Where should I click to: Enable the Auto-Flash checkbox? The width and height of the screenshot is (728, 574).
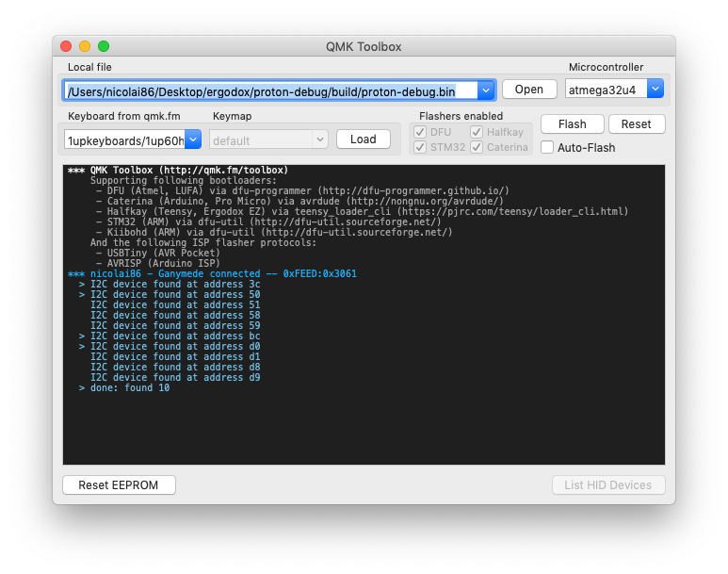[x=547, y=147]
